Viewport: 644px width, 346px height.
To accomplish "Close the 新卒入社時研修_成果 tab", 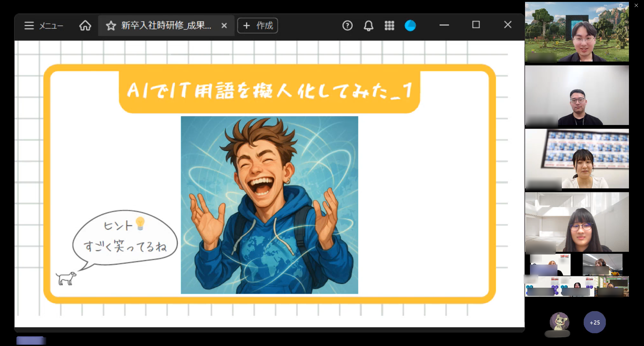I will (224, 25).
